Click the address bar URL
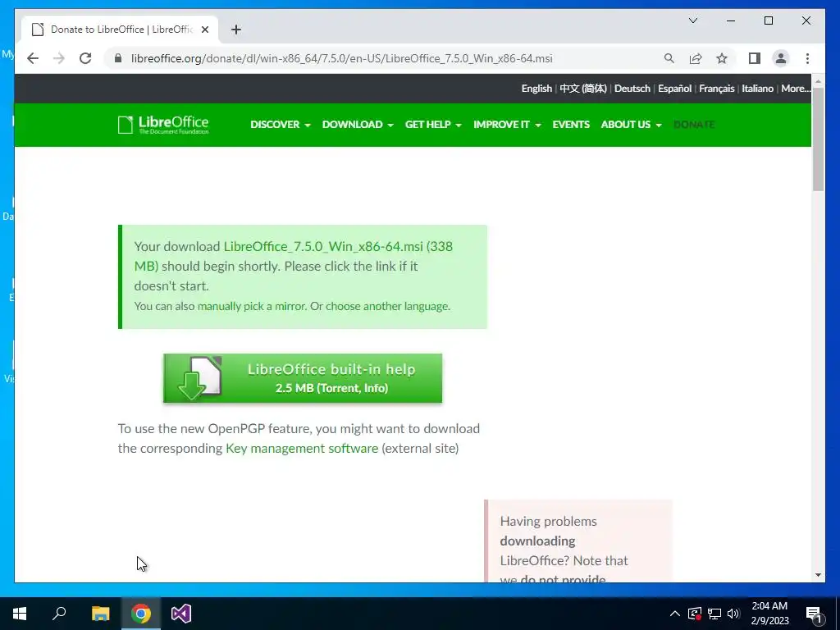Viewport: 840px width, 630px height. tap(342, 58)
